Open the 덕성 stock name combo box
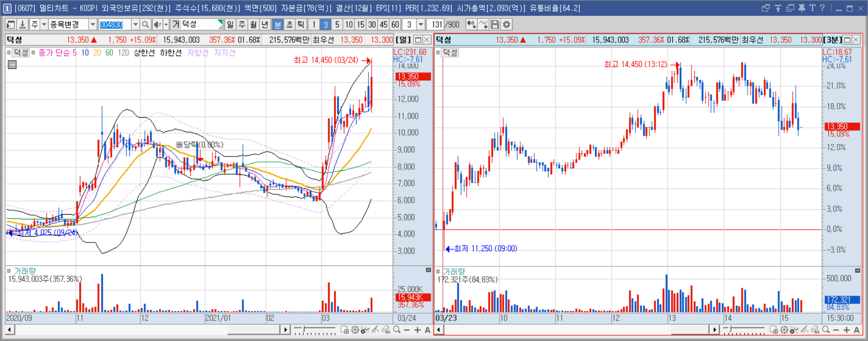The height and width of the screenshot is (341, 868). click(x=197, y=24)
